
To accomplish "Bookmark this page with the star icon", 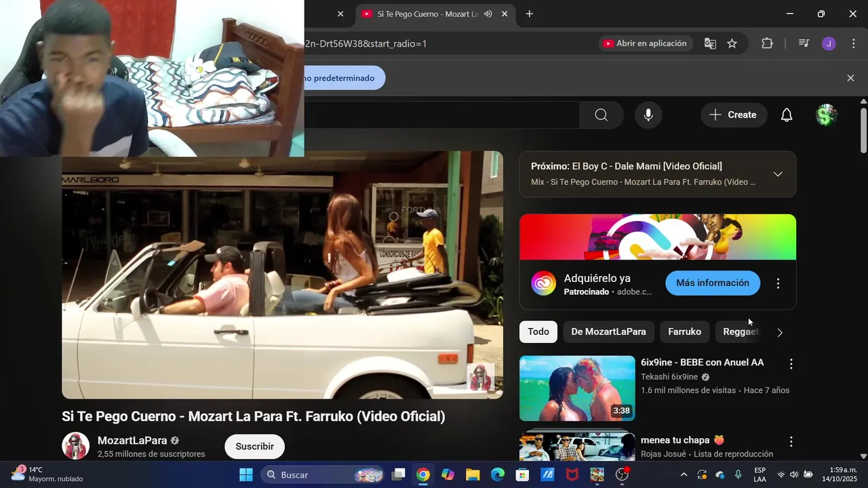I will 732,43.
